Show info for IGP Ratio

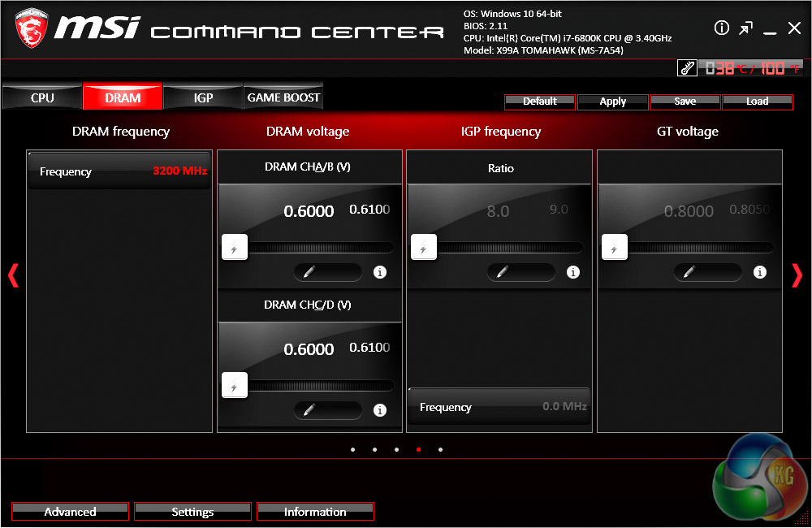572,272
